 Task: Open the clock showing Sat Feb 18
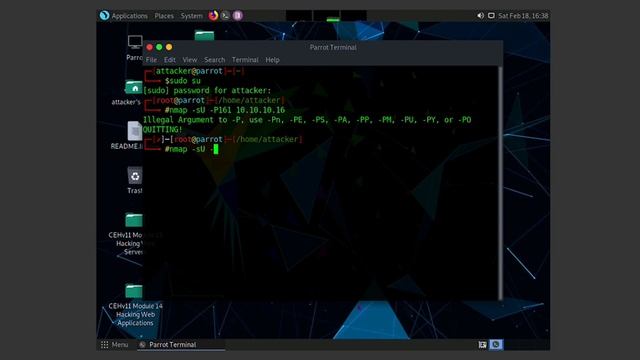point(523,16)
